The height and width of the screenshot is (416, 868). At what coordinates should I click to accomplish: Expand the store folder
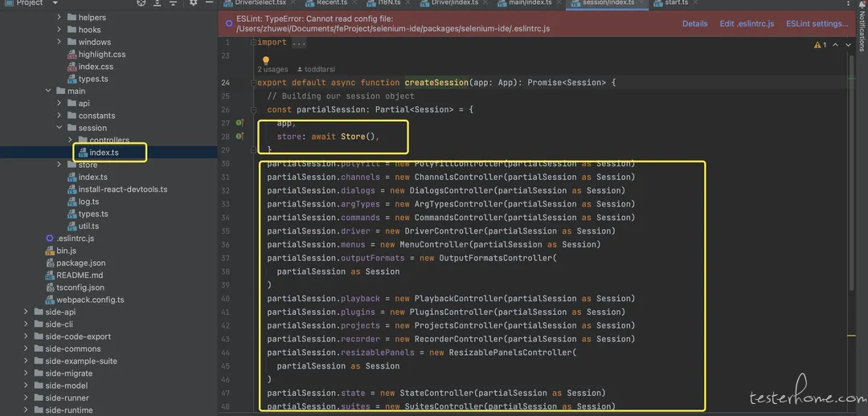(59, 165)
